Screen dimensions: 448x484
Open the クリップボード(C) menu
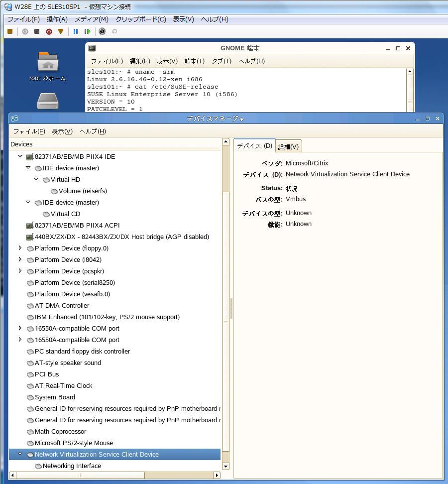[x=141, y=19]
